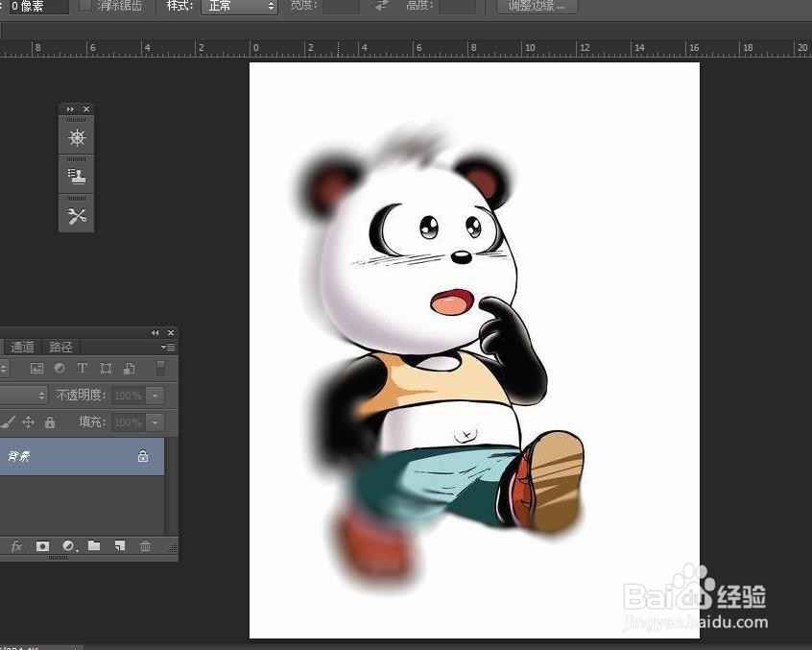Swap width and height arrows icon
Image resolution: width=812 pixels, height=650 pixels.
coord(382,6)
